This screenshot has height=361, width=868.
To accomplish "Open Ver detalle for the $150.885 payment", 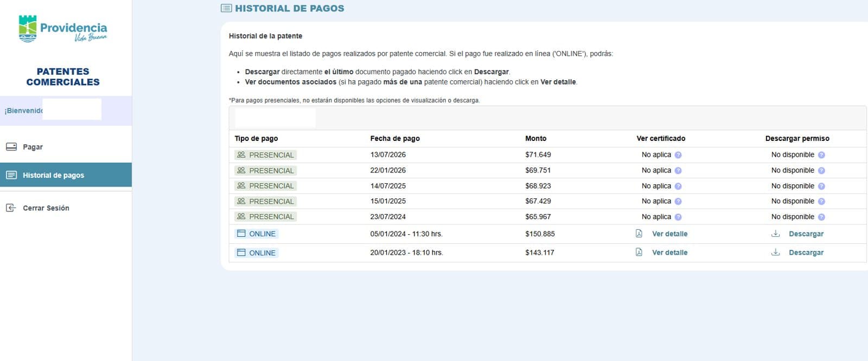I will coord(669,234).
